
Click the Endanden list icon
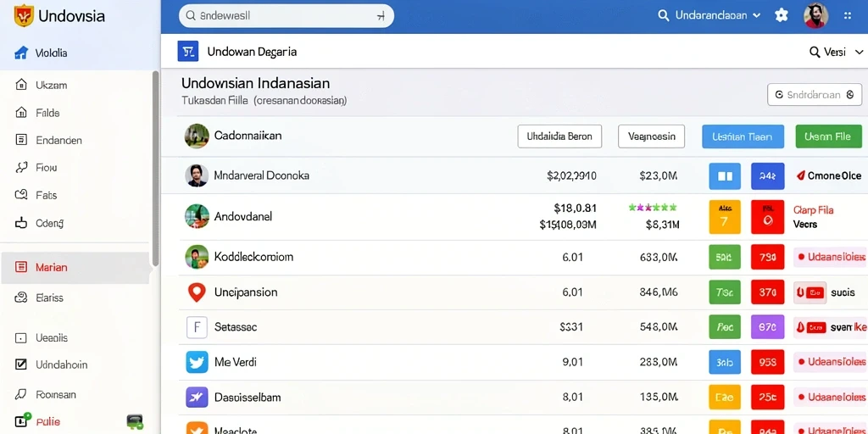(21, 140)
